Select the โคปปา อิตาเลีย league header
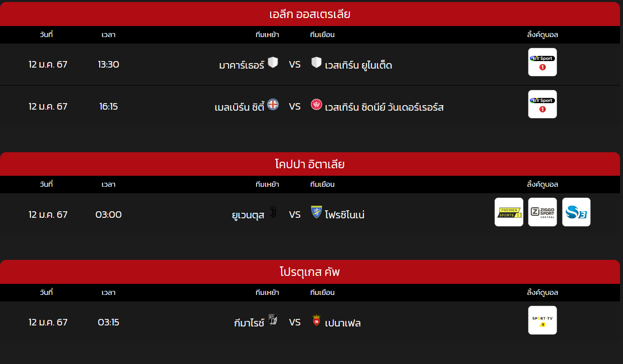623x364 pixels. tap(310, 164)
